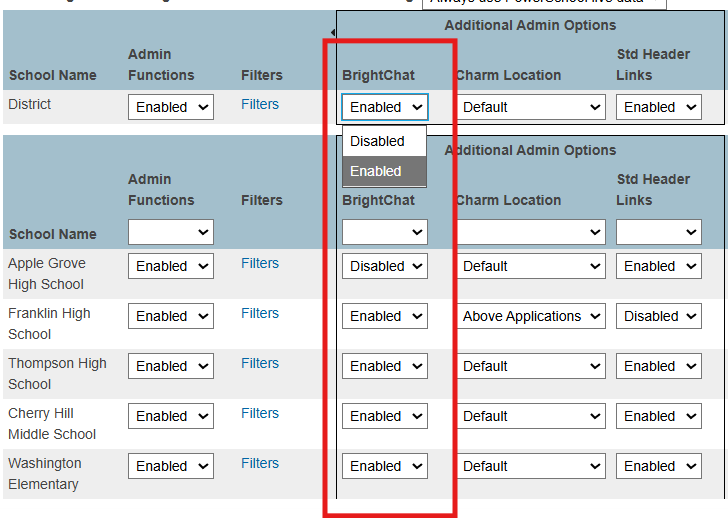Click District BrightChat Enabled dropdown
728x518 pixels.
[x=385, y=107]
